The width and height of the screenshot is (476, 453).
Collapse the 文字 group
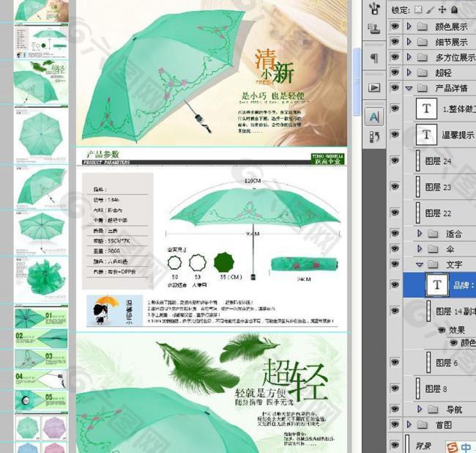click(420, 265)
